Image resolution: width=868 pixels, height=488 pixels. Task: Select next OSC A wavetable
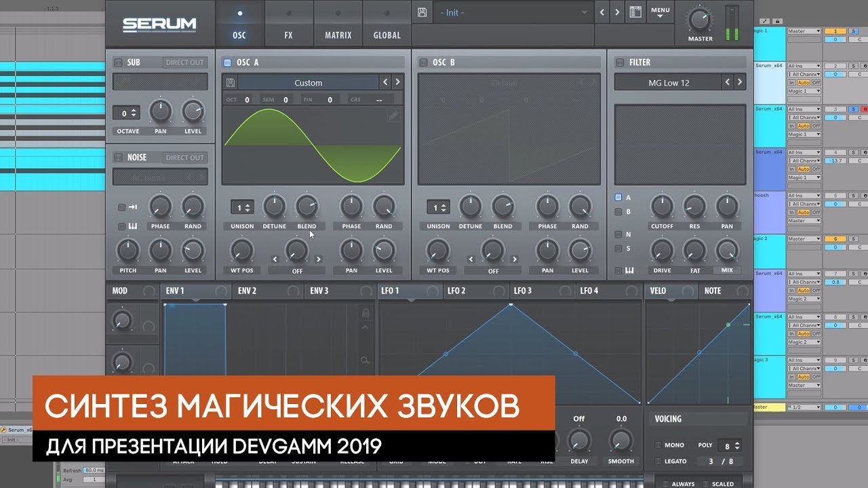[397, 82]
